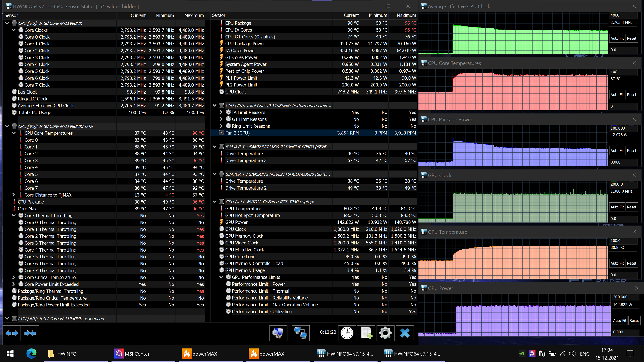Expand the Core Distance to TjMAX row
Viewport: 644px width, 362px height.
(x=14, y=195)
